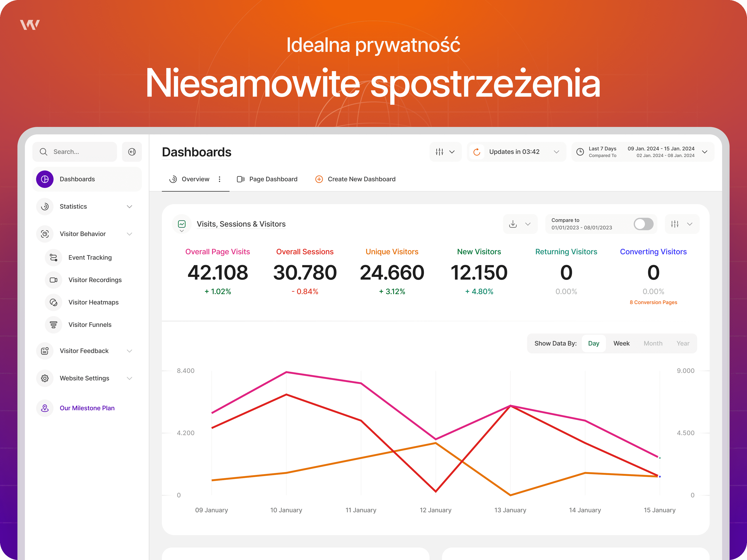
Task: Select Day in Show Data By
Action: (593, 343)
